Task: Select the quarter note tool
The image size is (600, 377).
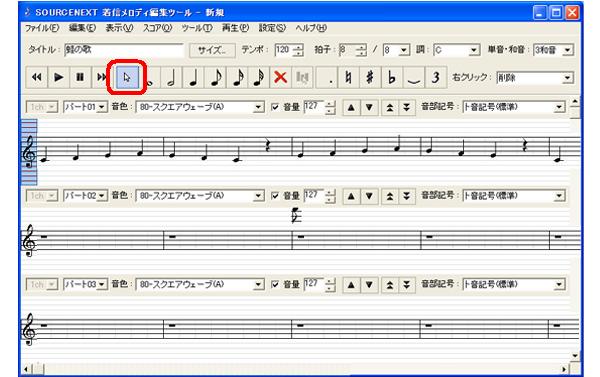Action: 193,78
